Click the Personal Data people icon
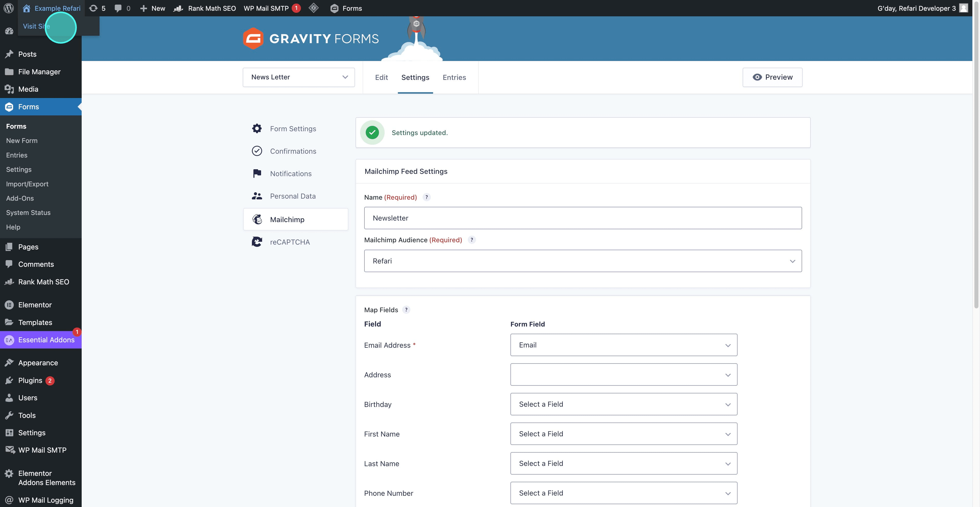 (x=257, y=196)
